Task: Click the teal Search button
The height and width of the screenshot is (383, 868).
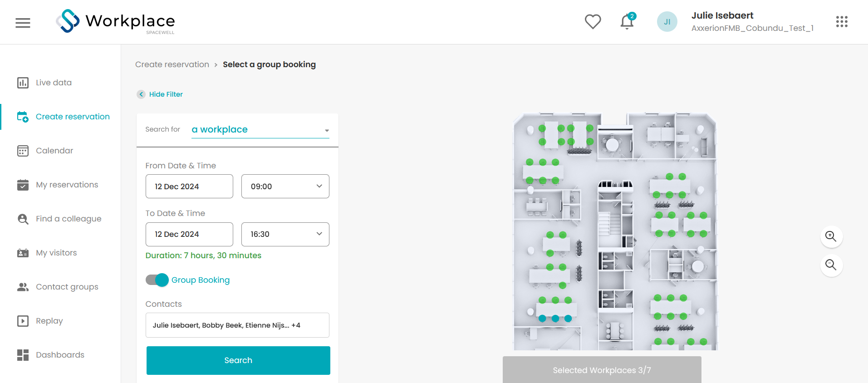Action: (238, 360)
